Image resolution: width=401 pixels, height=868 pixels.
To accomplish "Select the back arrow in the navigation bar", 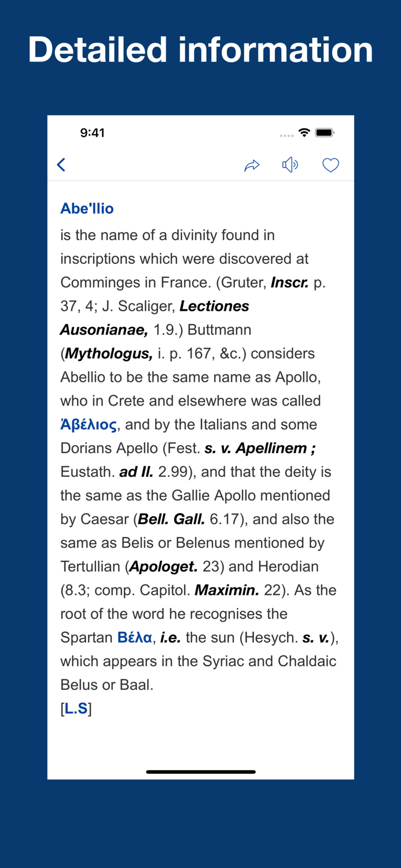I will (x=61, y=164).
